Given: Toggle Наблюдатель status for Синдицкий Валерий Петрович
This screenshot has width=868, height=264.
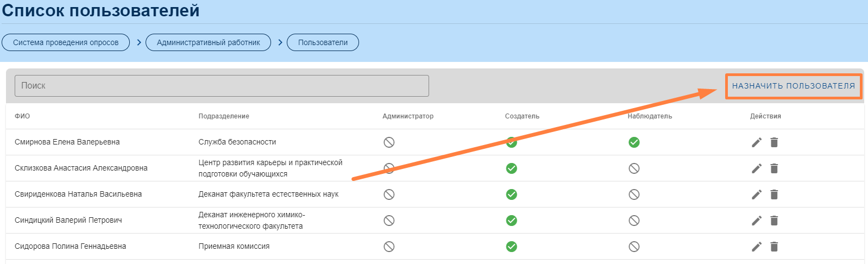Looking at the screenshot, I should 634,221.
